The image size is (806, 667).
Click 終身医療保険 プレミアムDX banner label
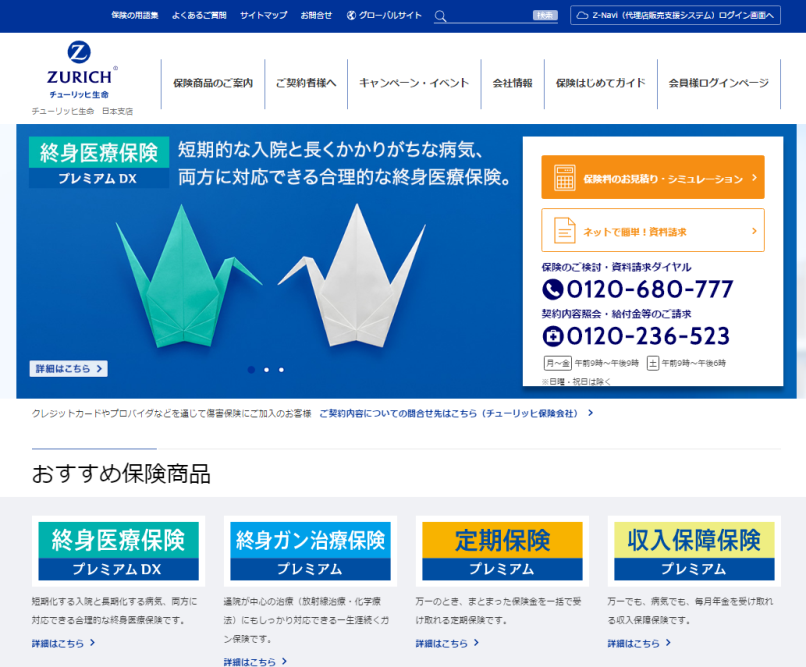click(99, 162)
